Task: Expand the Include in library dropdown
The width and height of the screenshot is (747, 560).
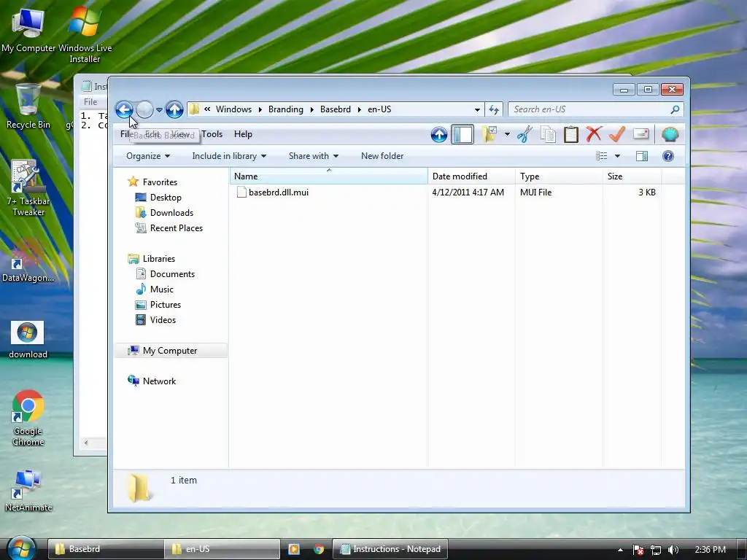Action: (x=229, y=156)
